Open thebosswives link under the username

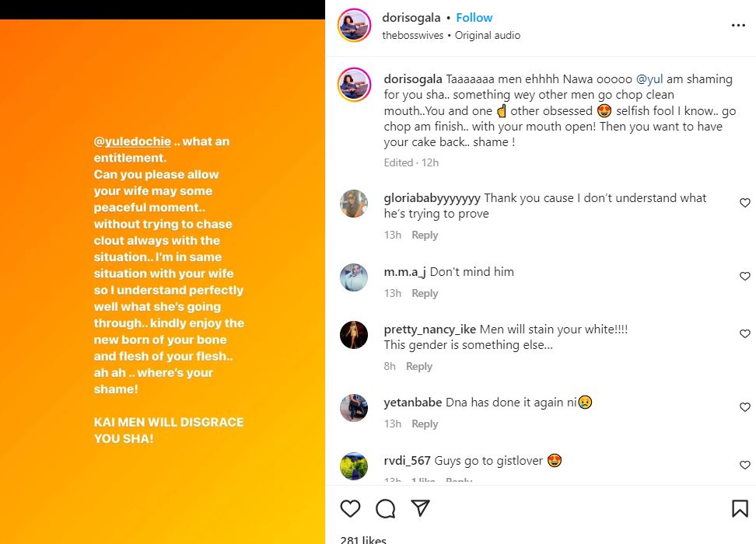pyautogui.click(x=415, y=35)
